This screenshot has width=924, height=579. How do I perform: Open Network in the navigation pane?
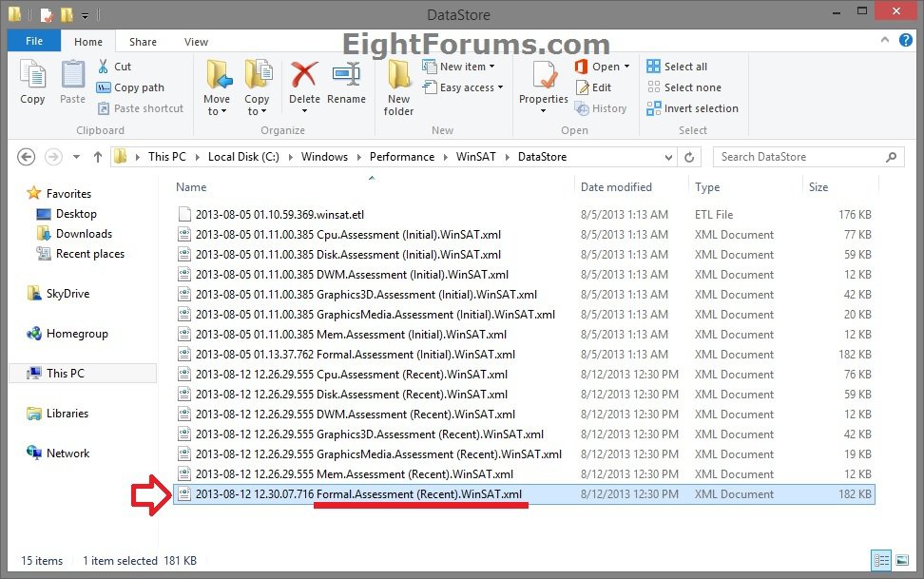58,454
